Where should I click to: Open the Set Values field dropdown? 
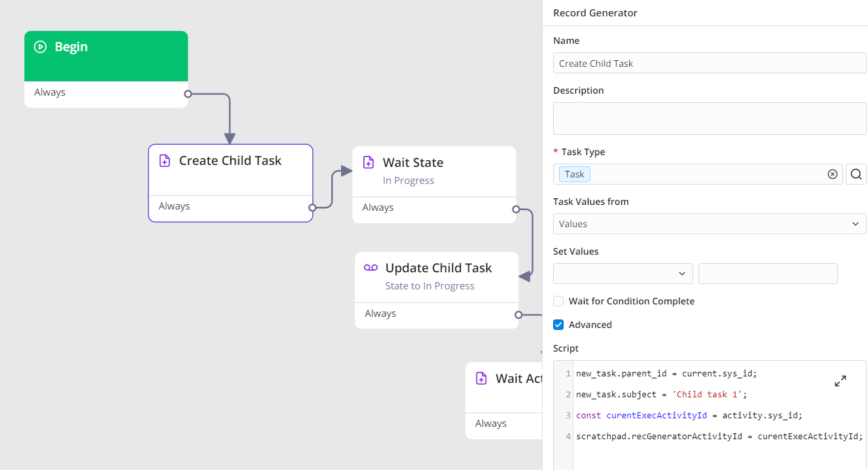click(623, 274)
